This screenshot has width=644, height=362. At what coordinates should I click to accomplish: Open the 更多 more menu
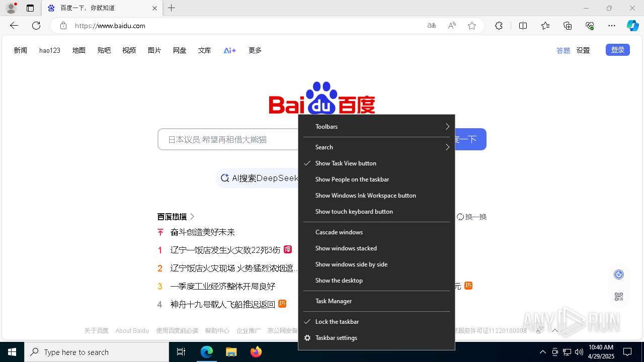255,50
